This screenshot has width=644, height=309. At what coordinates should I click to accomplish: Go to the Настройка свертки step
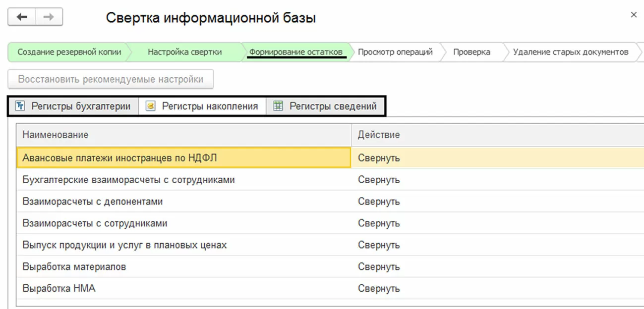(x=184, y=52)
